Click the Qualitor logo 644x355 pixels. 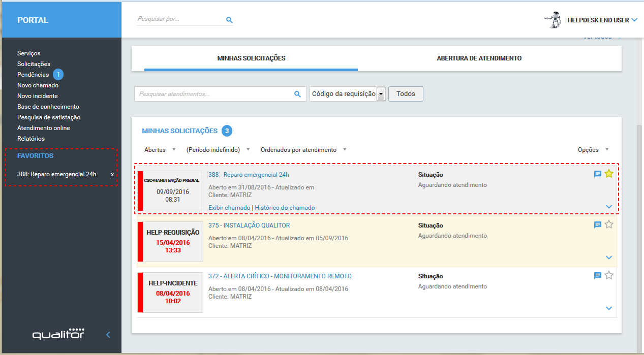click(57, 334)
